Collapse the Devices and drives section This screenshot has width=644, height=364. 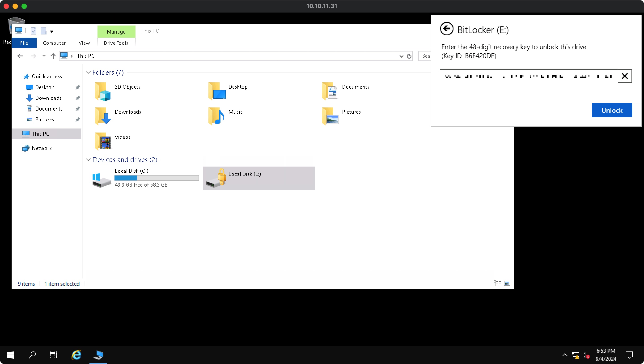(x=88, y=160)
